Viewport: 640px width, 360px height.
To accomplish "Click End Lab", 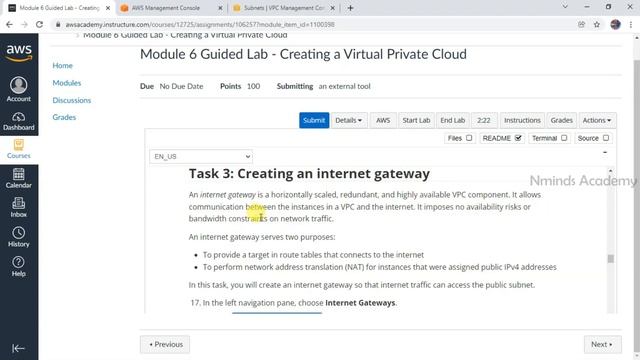I will click(453, 120).
